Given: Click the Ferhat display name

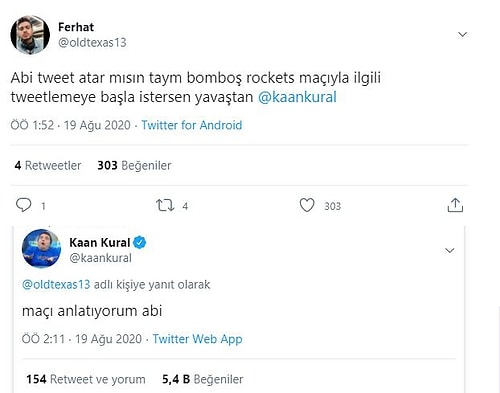Looking at the screenshot, I should click(x=76, y=27).
